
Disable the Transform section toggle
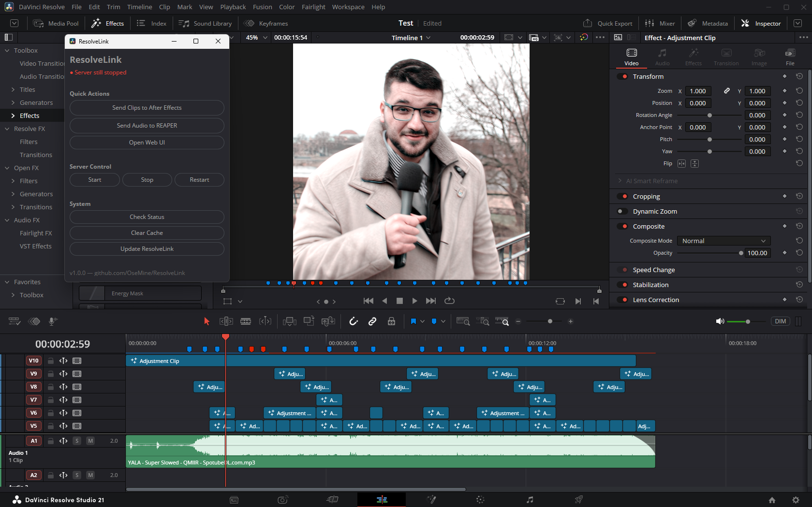tap(623, 76)
